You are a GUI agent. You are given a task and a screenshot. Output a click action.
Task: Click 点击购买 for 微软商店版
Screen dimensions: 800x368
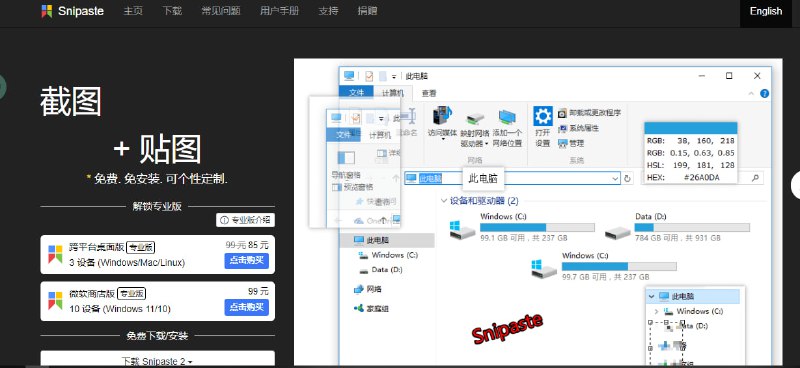tap(246, 307)
